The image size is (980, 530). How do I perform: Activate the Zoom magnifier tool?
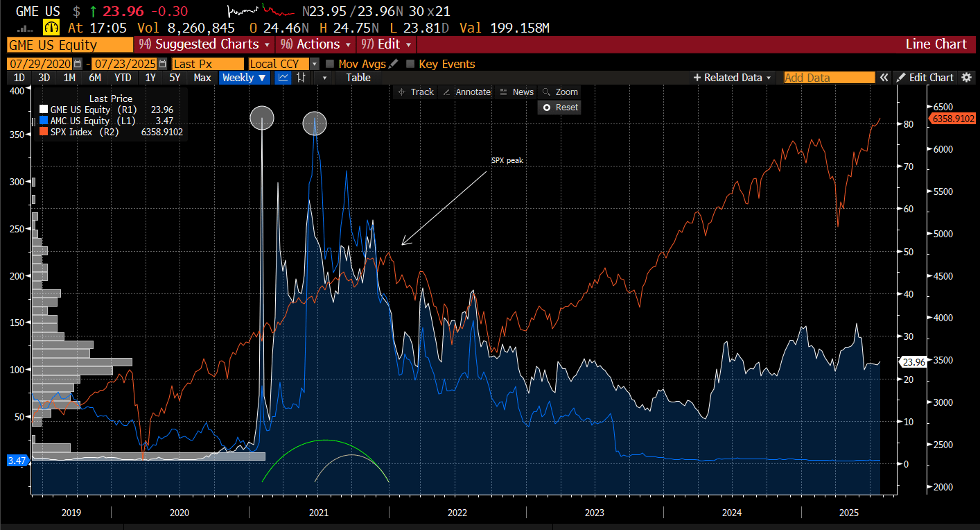click(x=559, y=92)
